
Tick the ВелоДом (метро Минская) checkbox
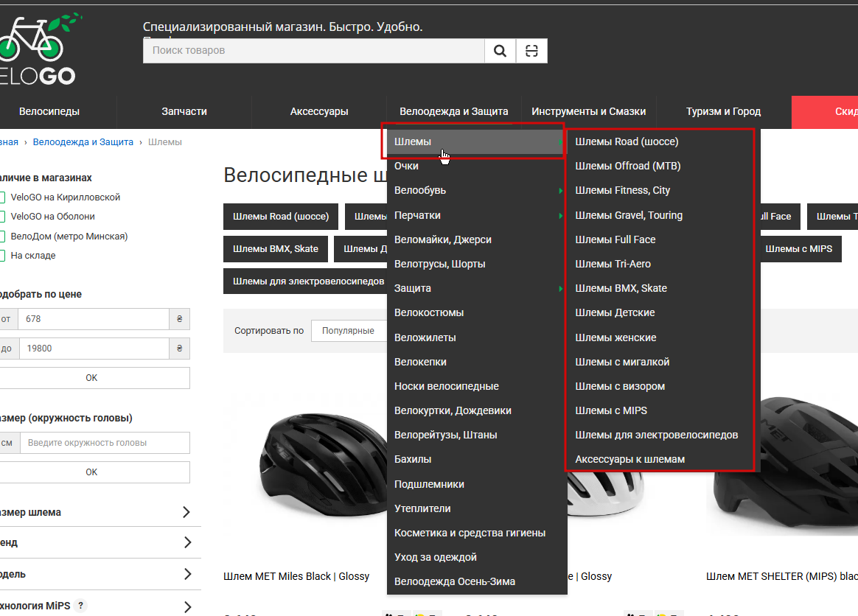pos(2,237)
